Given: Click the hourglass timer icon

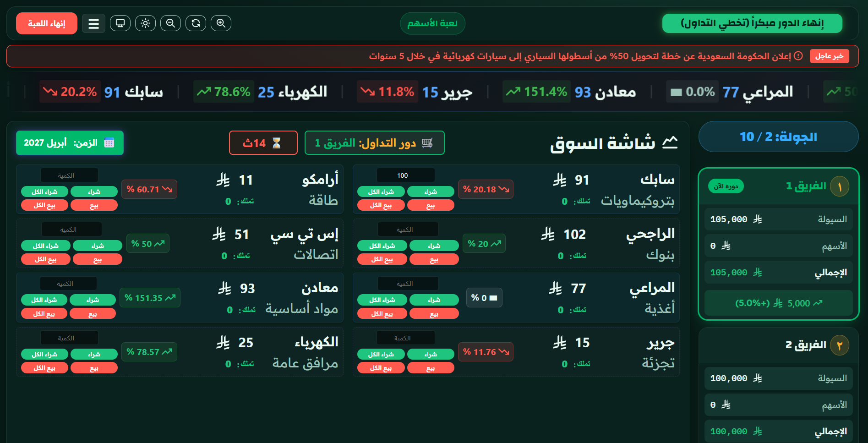Looking at the screenshot, I should (277, 143).
